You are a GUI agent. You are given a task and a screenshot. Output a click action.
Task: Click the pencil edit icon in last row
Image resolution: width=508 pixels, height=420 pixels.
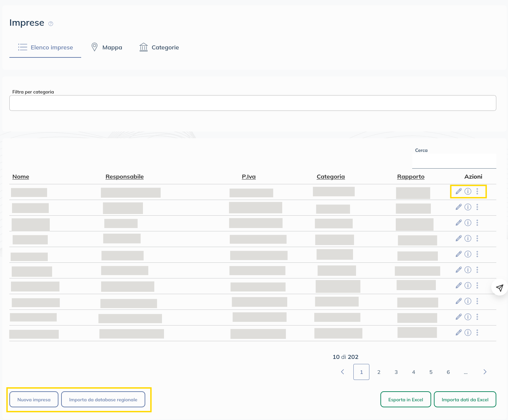459,333
